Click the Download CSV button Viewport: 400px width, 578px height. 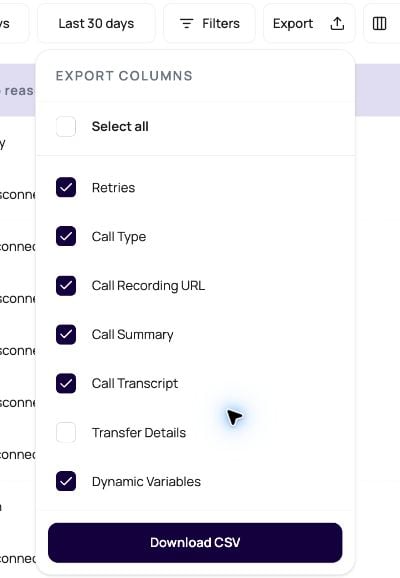(x=195, y=543)
